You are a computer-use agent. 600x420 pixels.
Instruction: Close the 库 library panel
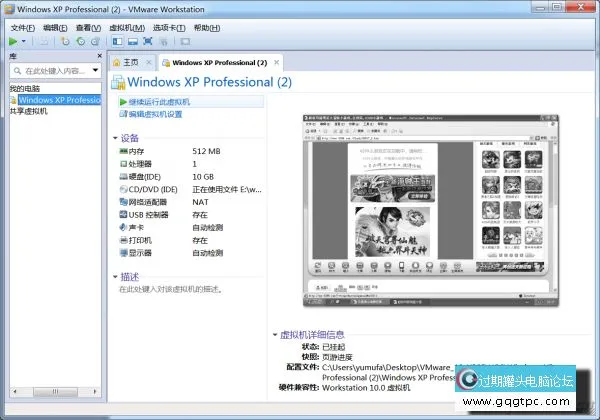pyautogui.click(x=99, y=56)
